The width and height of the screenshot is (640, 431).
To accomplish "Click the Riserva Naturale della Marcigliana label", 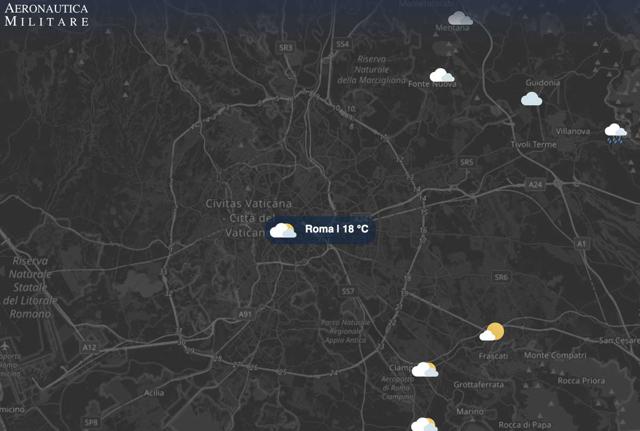I will click(372, 70).
